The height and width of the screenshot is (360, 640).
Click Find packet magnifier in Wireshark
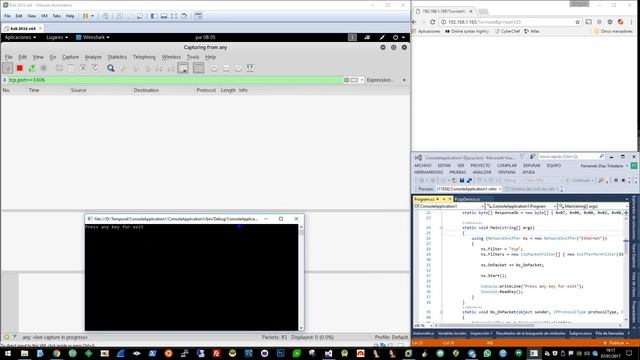111,68
